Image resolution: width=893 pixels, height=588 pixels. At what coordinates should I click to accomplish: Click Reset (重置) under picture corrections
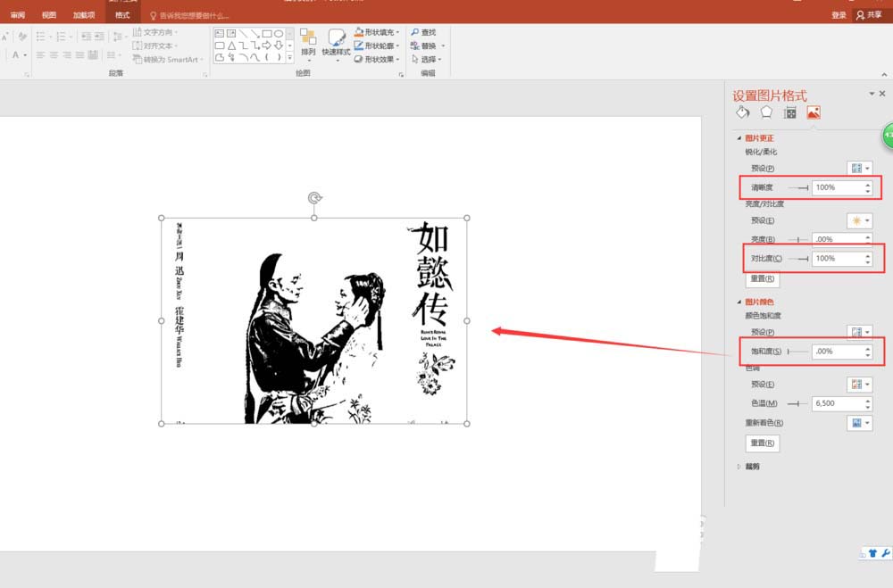(x=762, y=279)
